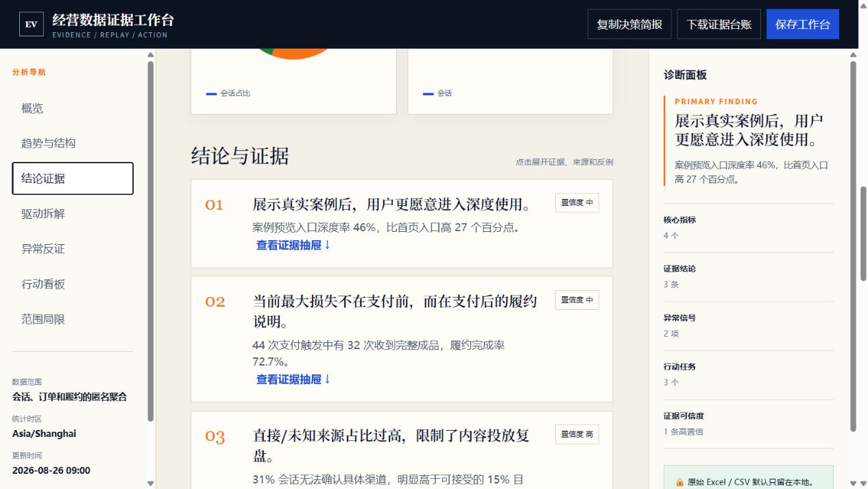Click the 置信度 中 badge on finding 01
The height and width of the screenshot is (489, 868).
[x=577, y=203]
